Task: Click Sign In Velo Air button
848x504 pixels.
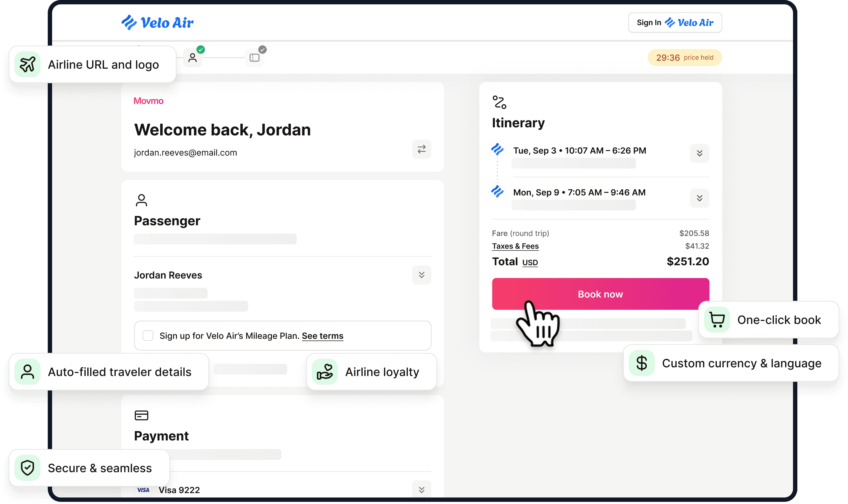Action: coord(675,23)
